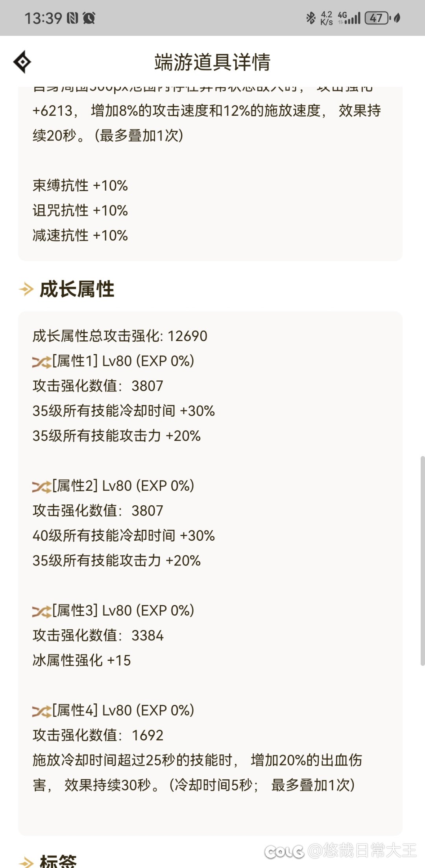Click the vertical scrollbar on right edge
Image resolution: width=425 pixels, height=868 pixels.
(422, 561)
